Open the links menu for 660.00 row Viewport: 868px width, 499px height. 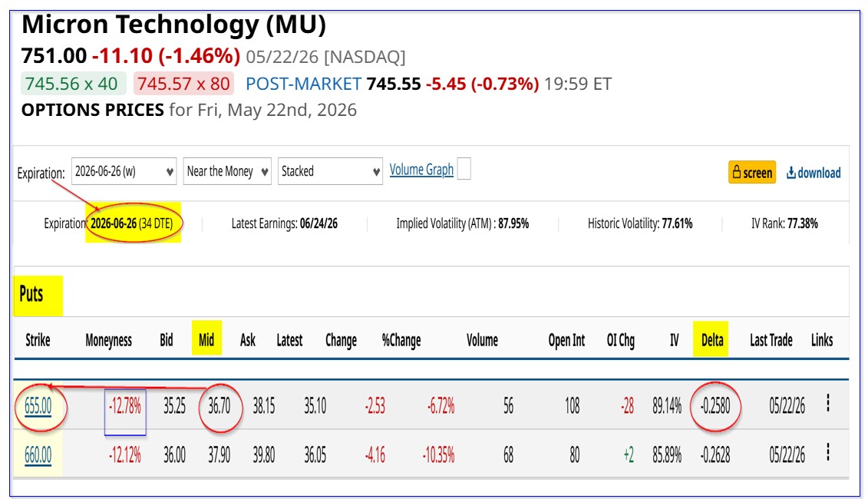click(828, 452)
